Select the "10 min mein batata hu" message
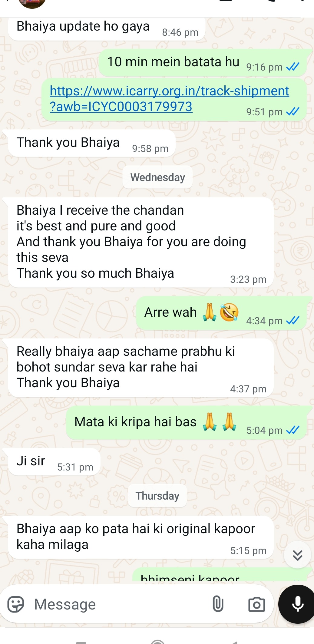Viewport: 314px width, 644px height. [203, 63]
